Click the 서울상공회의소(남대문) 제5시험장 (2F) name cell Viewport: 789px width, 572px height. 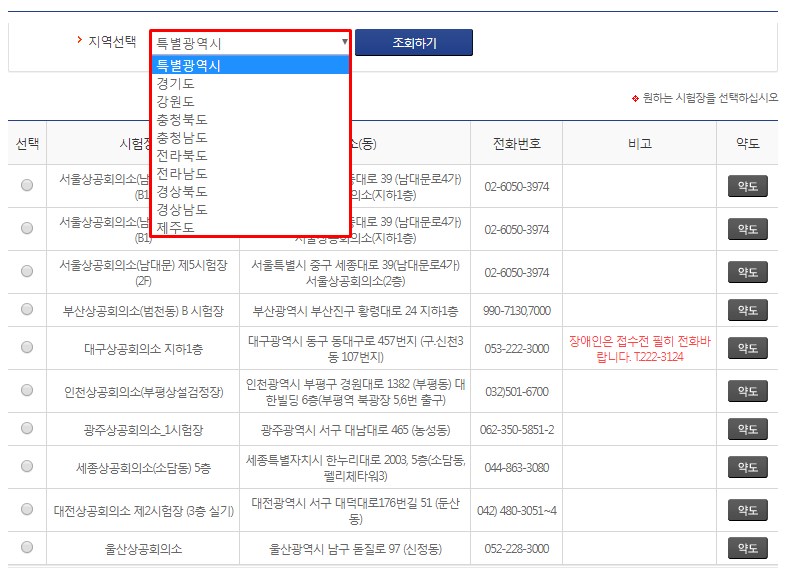[143, 272]
